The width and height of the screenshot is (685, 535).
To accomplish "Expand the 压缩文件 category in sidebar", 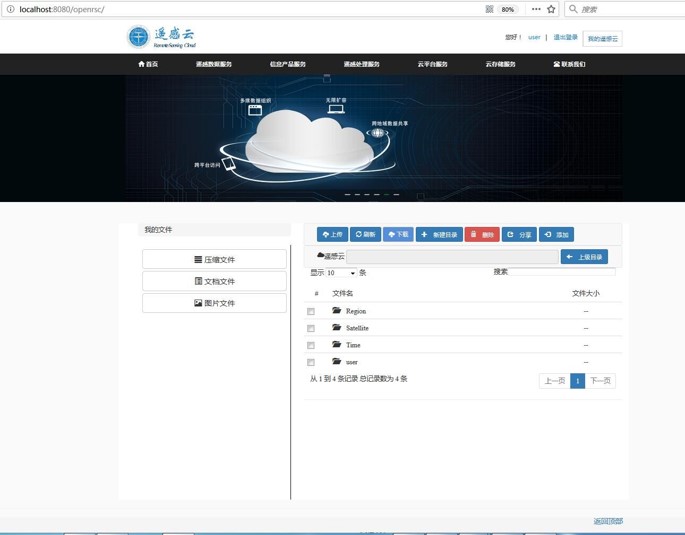I will tap(214, 259).
